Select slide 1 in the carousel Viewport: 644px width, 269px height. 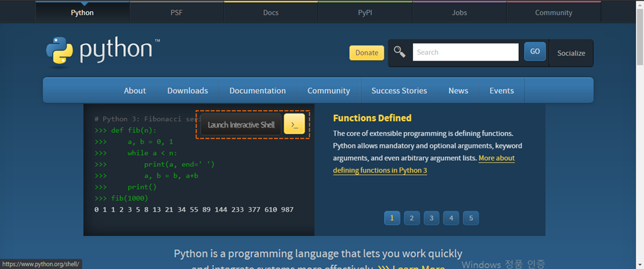tap(392, 218)
